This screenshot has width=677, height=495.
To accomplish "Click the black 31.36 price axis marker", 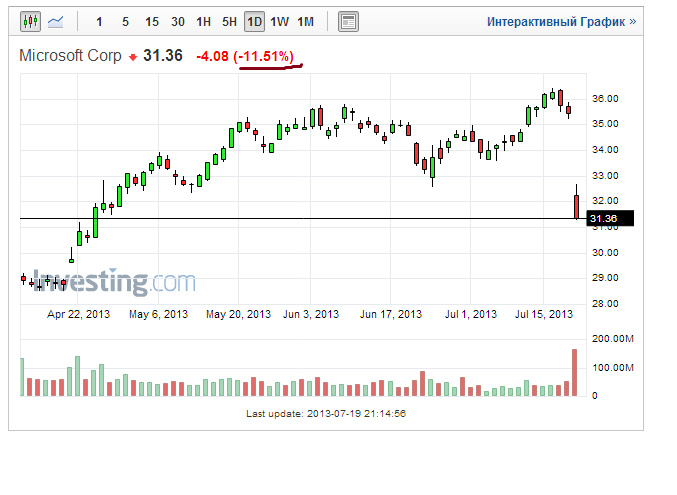I will pos(610,218).
